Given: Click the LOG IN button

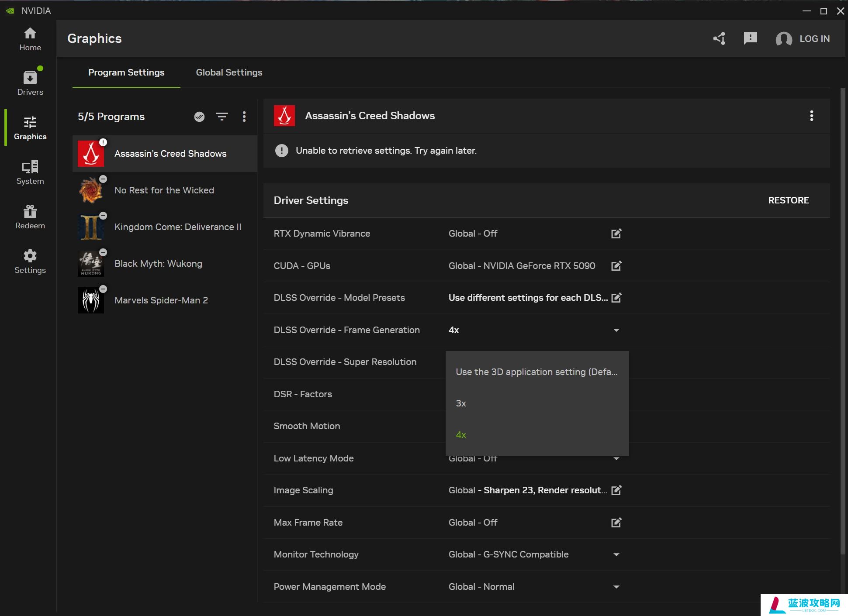Looking at the screenshot, I should click(x=814, y=39).
